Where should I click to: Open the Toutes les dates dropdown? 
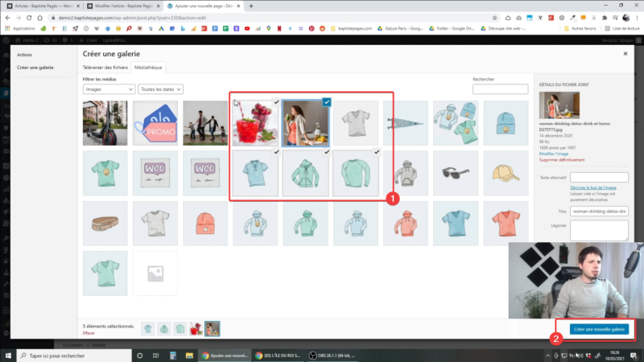[x=160, y=89]
